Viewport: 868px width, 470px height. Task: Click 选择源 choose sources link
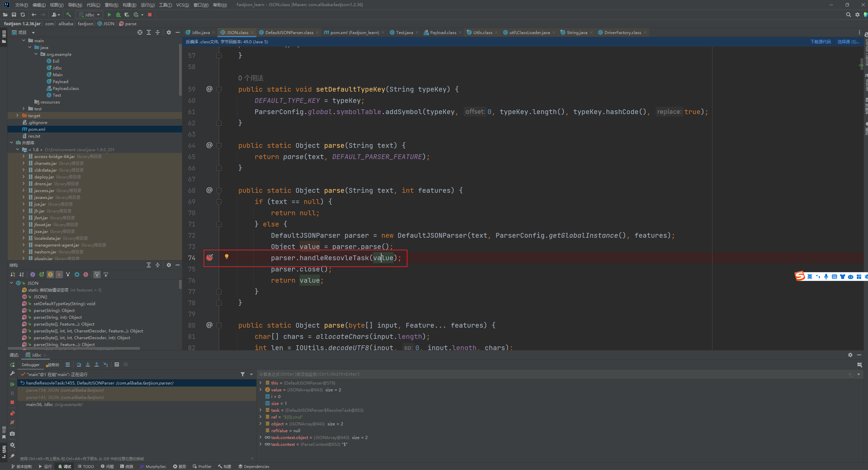click(848, 42)
